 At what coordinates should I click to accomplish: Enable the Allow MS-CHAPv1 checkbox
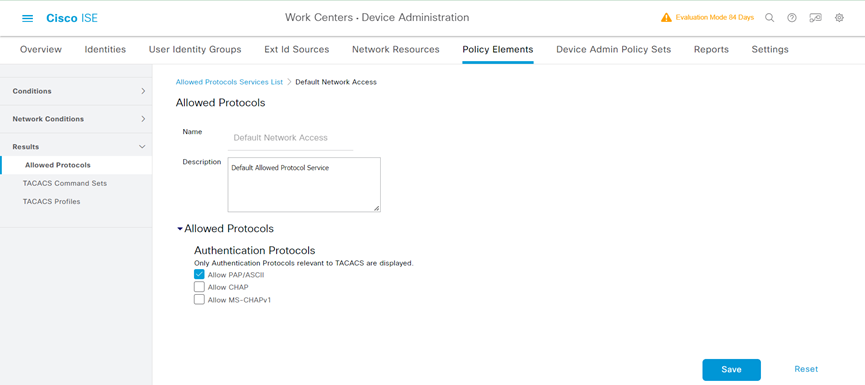coord(199,300)
